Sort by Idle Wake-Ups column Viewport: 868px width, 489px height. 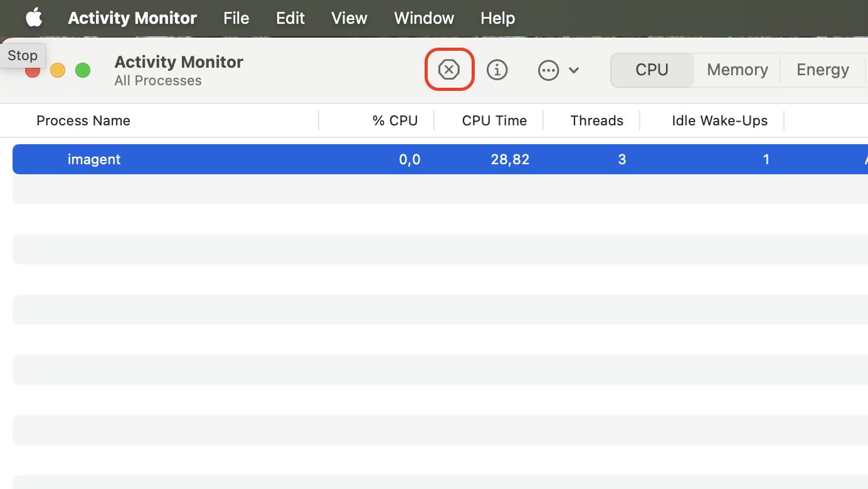coord(719,120)
